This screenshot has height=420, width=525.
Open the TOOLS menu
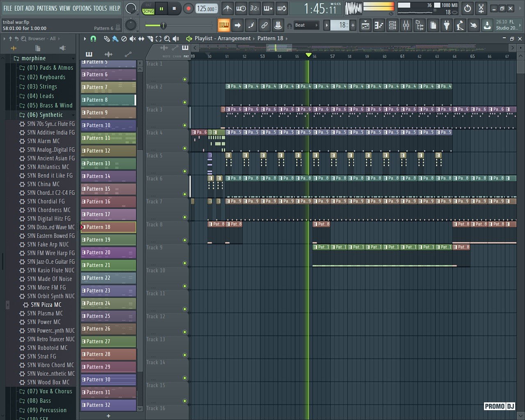tap(100, 8)
